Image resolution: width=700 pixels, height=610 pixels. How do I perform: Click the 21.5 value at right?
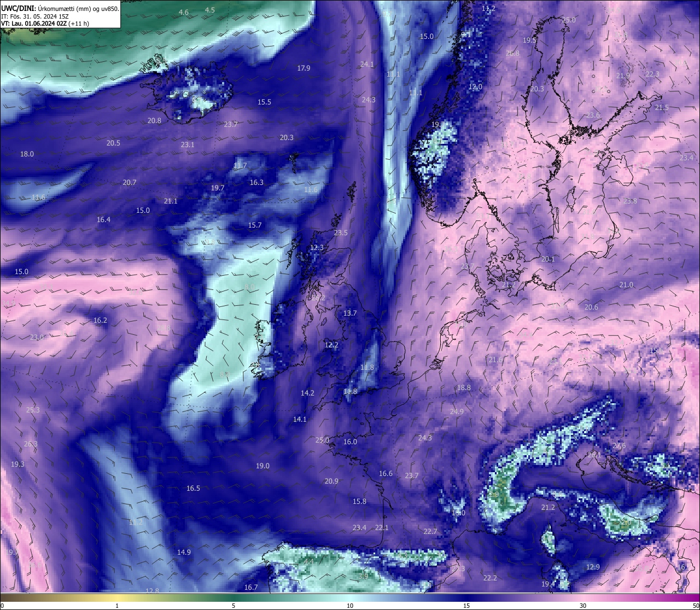tap(662, 107)
